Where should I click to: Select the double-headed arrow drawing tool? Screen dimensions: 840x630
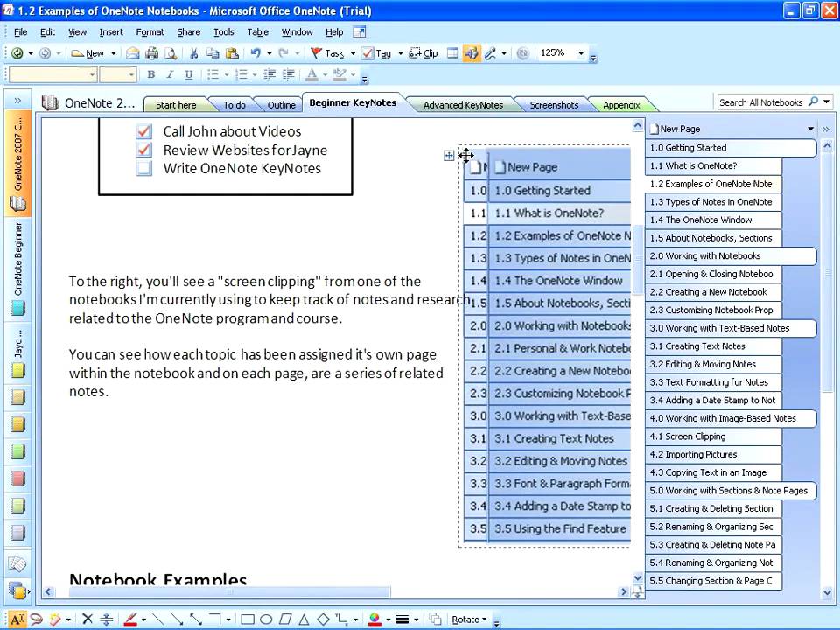195,619
